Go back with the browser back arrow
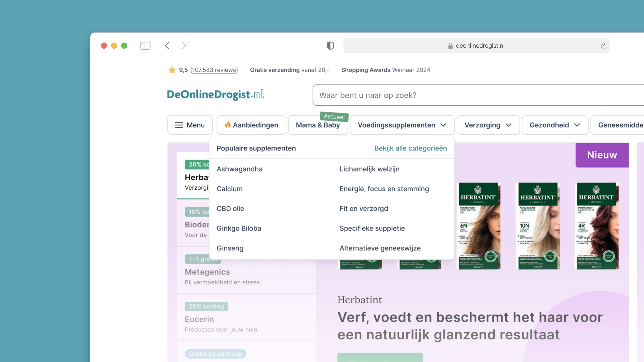The height and width of the screenshot is (362, 644). [167, 45]
